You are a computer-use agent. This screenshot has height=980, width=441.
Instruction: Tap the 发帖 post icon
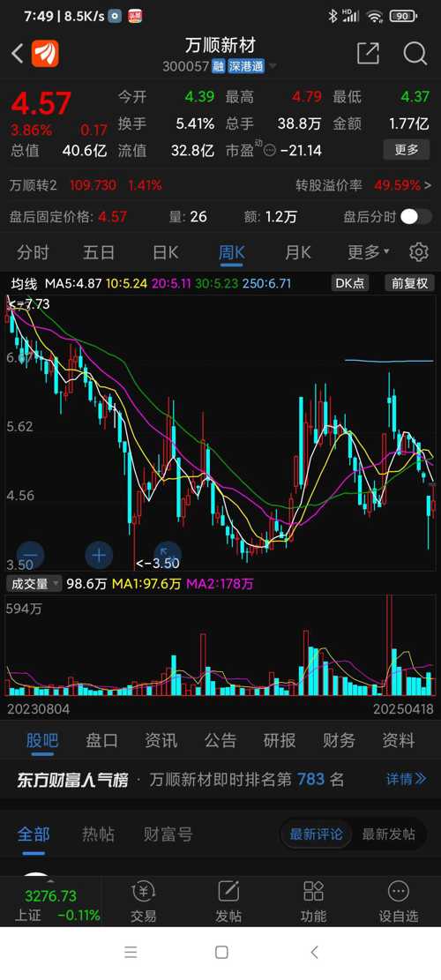[x=228, y=902]
